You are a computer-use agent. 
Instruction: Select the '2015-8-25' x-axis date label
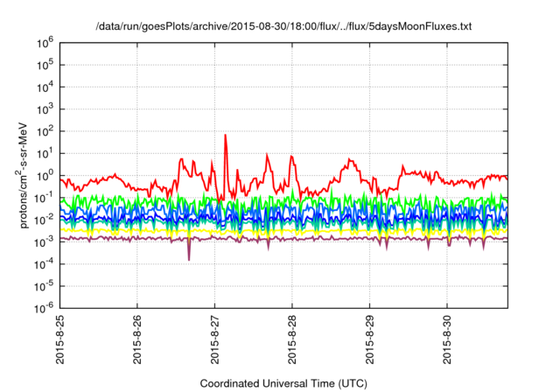tap(60, 339)
